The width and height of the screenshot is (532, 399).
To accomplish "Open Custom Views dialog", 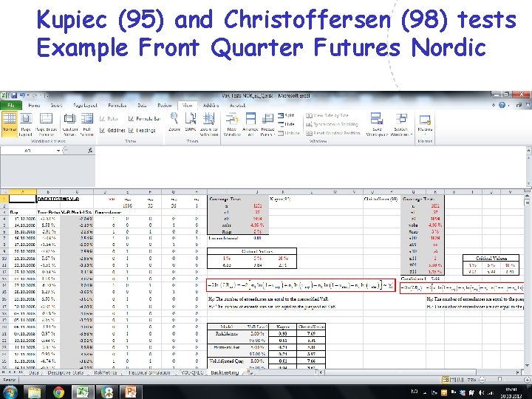I will point(70,124).
